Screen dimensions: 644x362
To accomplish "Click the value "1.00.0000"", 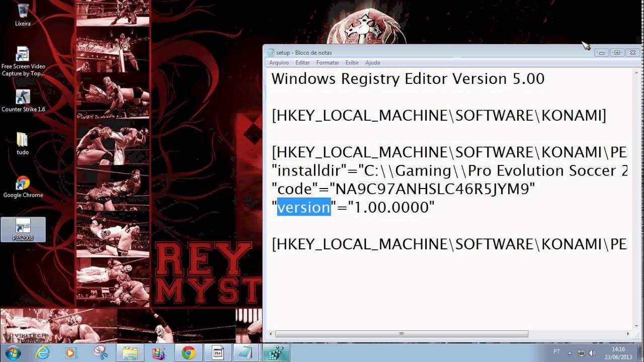I will [x=391, y=207].
